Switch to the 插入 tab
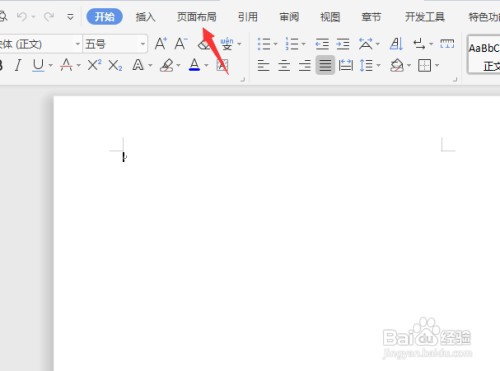Image resolution: width=500 pixels, height=371 pixels. 145,17
